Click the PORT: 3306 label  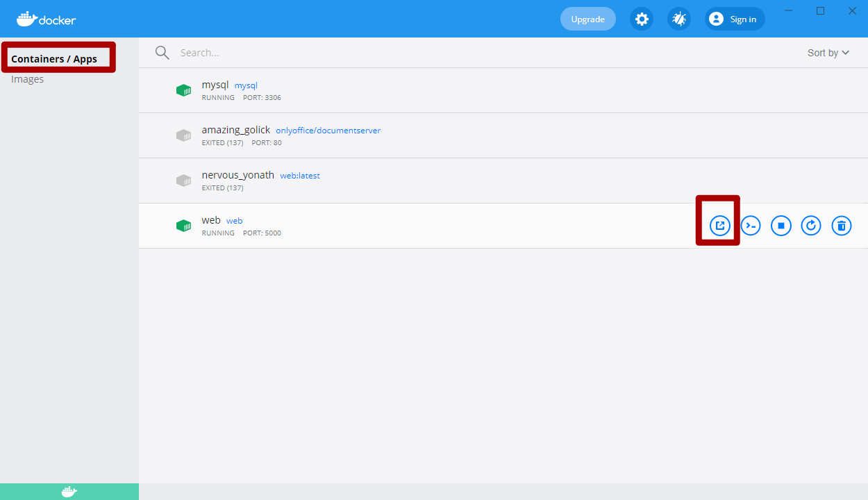pyautogui.click(x=262, y=98)
